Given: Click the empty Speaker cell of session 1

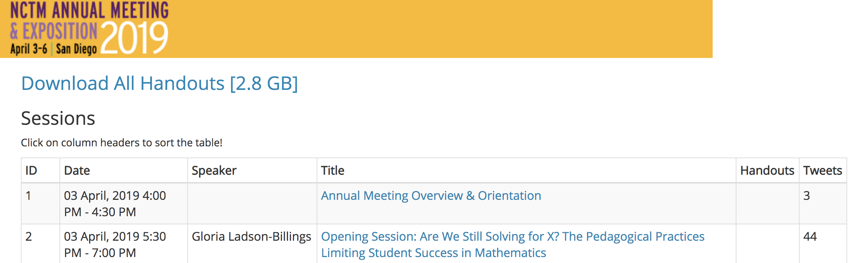Looking at the screenshot, I should pos(252,204).
